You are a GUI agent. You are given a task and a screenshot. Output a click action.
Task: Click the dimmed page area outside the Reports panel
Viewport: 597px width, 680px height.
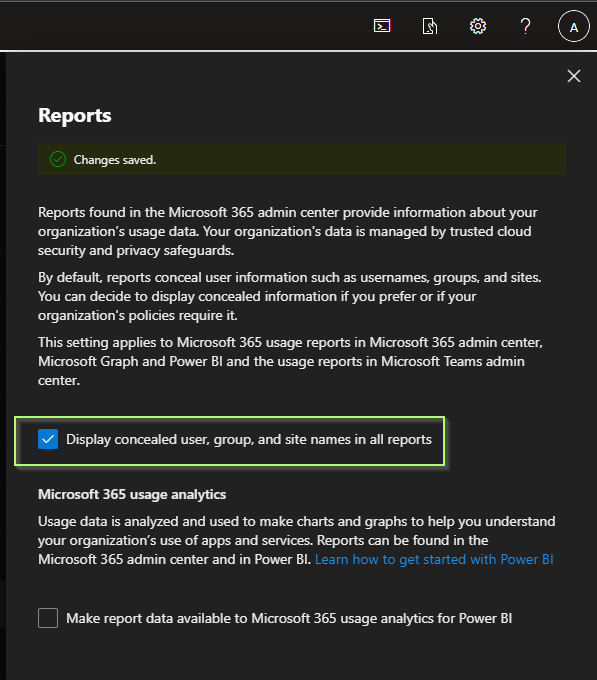pos(3,347)
